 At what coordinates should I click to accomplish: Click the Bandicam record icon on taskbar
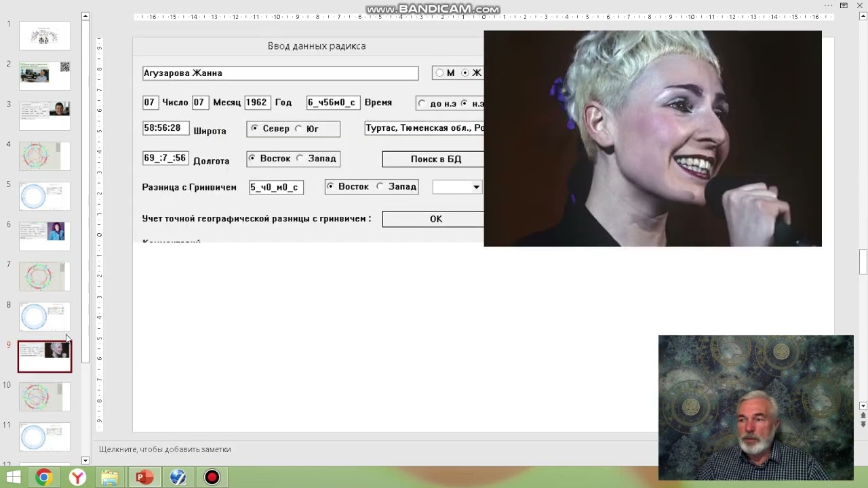click(212, 477)
